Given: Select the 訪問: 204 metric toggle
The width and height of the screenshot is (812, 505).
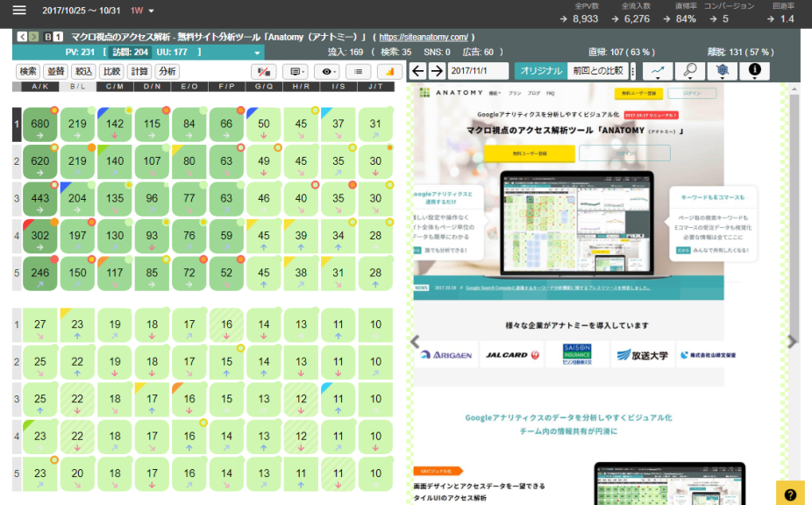Looking at the screenshot, I should click(130, 52).
